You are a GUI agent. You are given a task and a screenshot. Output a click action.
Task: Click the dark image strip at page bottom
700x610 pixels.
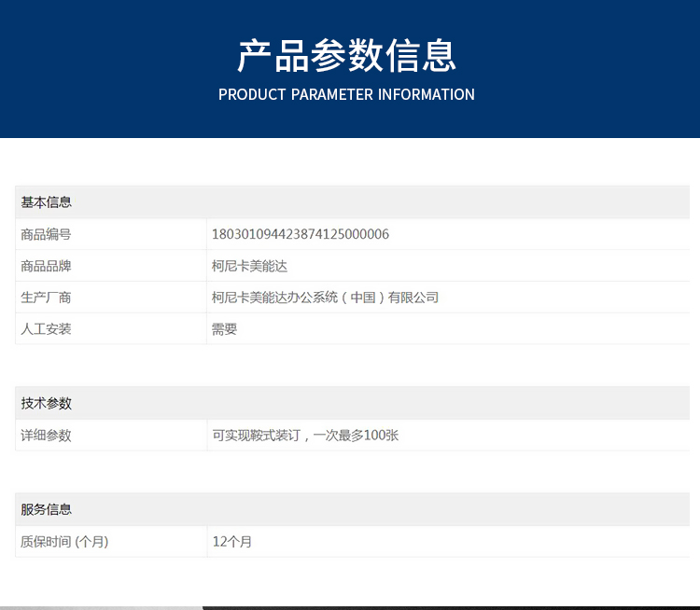tap(448, 607)
